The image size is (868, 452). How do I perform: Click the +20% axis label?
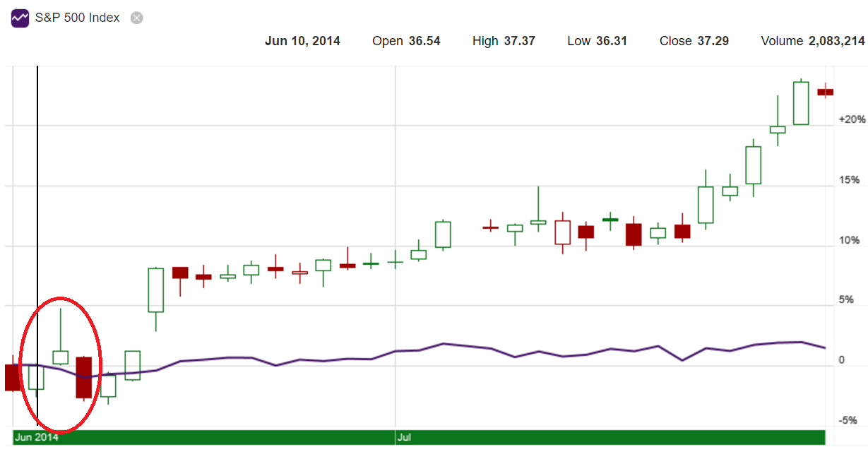[x=852, y=119]
